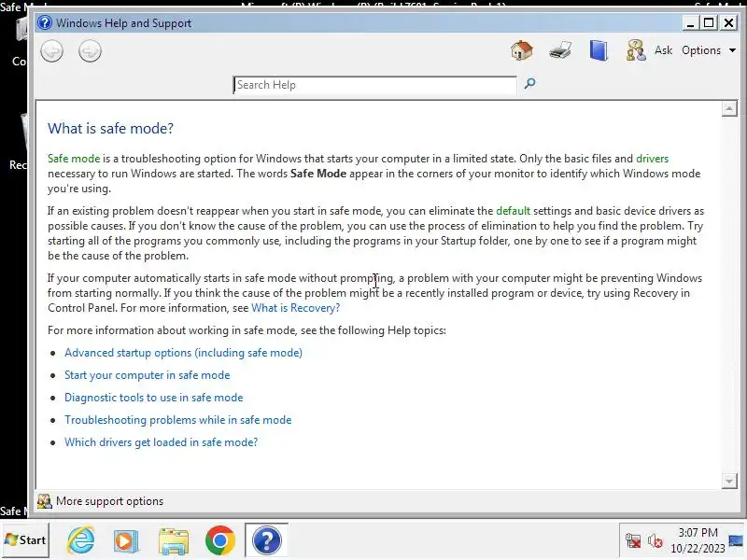Open Start your computer in safe mode
Image resolution: width=747 pixels, height=560 pixels.
point(148,375)
